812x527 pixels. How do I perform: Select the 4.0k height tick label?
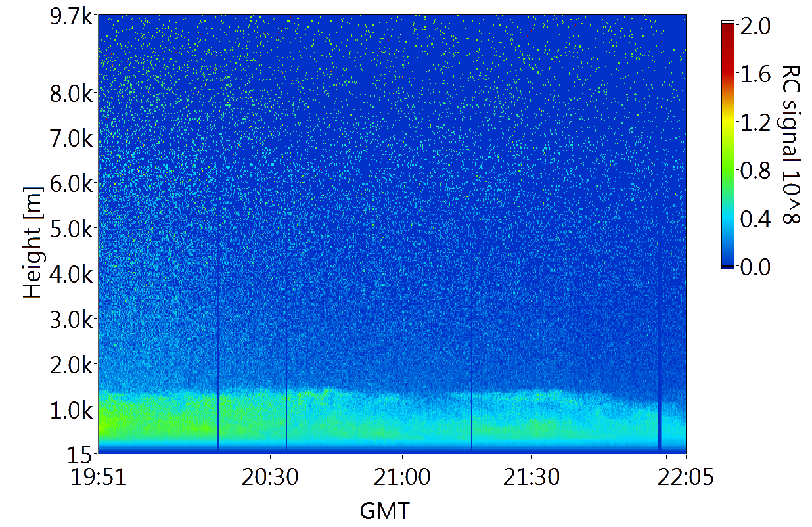[71, 274]
